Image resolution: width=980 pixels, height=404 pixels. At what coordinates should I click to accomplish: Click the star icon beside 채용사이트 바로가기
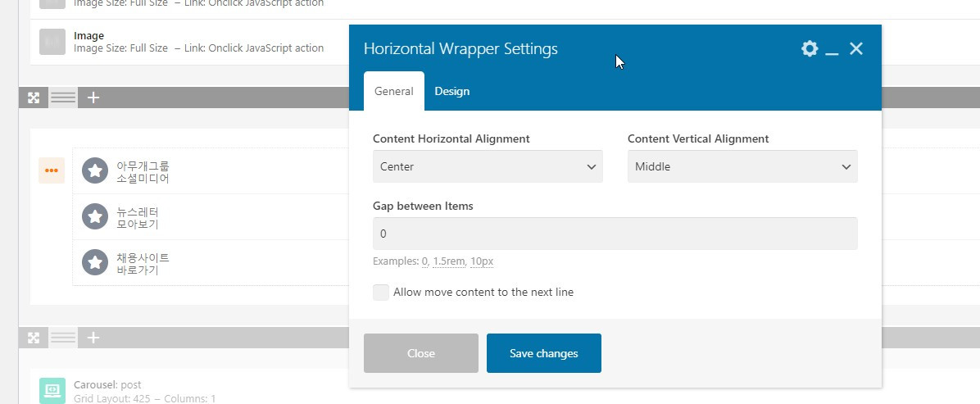(x=96, y=262)
